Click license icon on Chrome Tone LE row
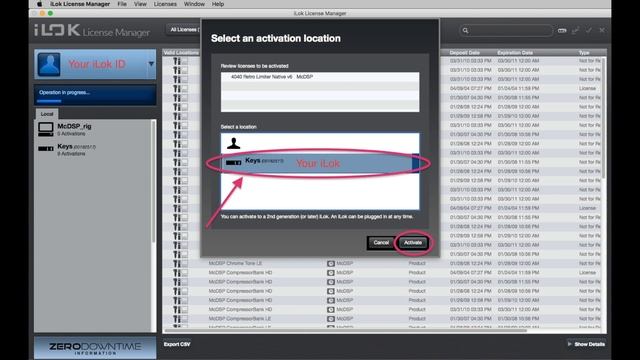The image size is (640, 360). 180,263
